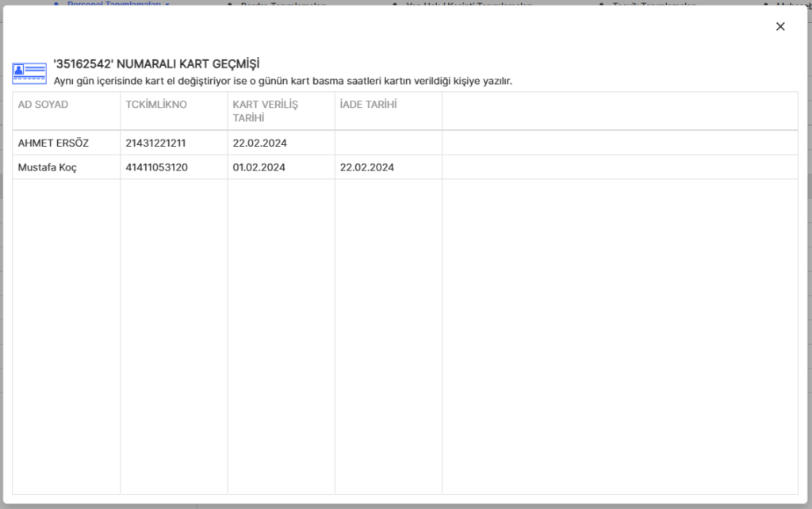Click the '35162542' NUMARALI KART GEÇMİŞİ title

pyautogui.click(x=156, y=63)
